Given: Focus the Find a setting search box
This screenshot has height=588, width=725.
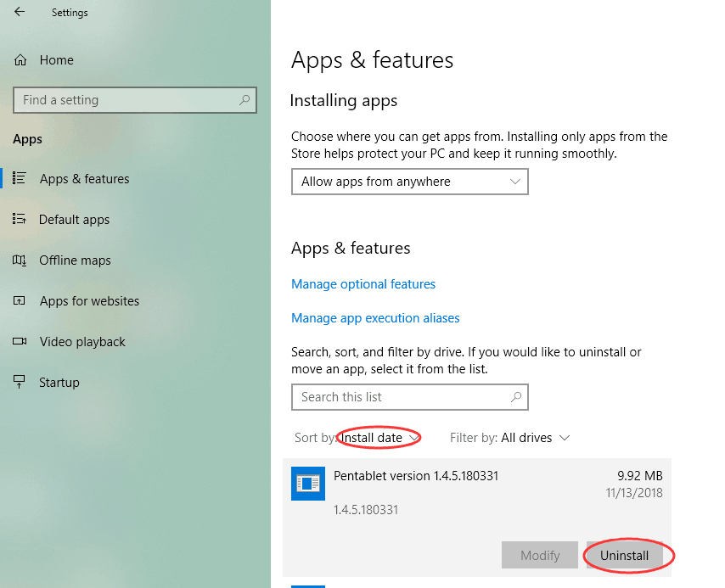Looking at the screenshot, I should (x=134, y=100).
